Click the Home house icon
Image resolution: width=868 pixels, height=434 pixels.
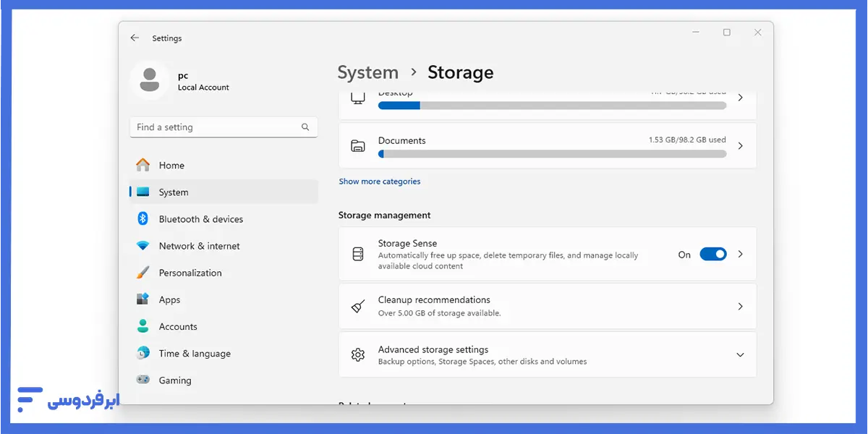[x=143, y=165]
